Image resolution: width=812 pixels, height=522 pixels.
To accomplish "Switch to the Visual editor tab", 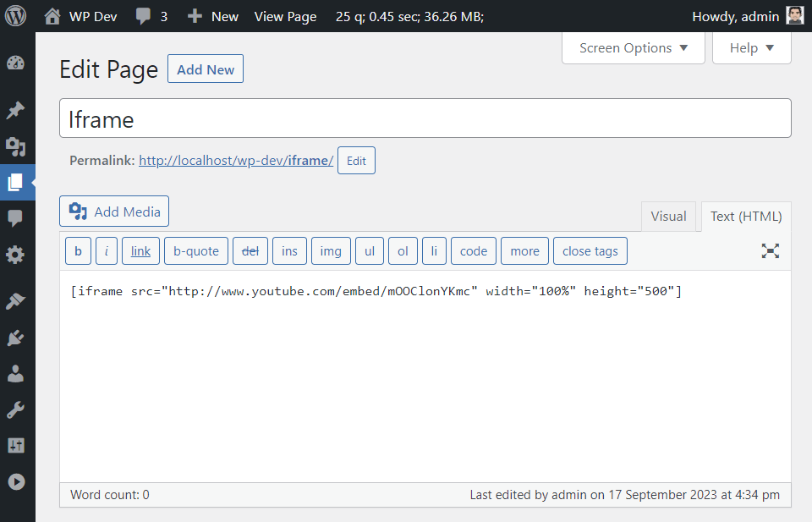I will pyautogui.click(x=668, y=216).
